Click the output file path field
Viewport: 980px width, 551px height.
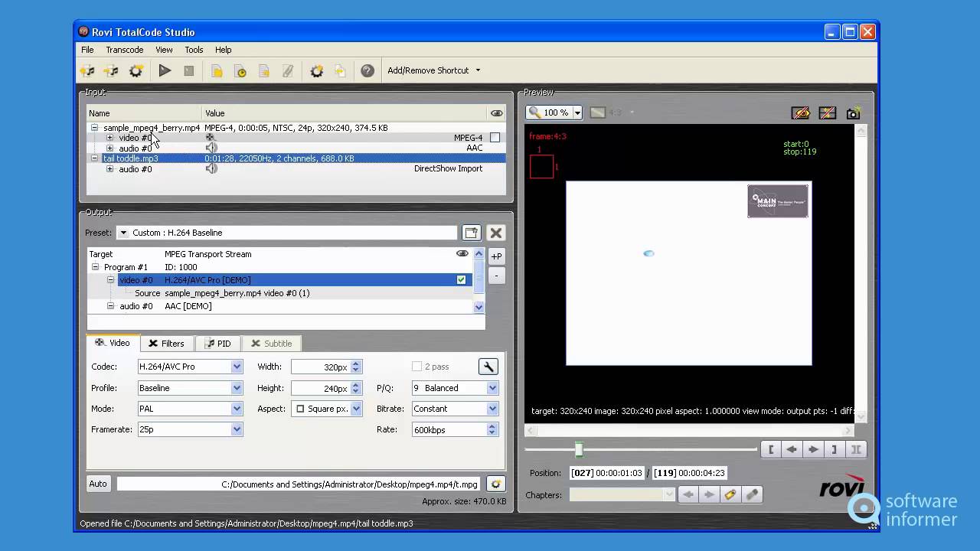coord(300,484)
